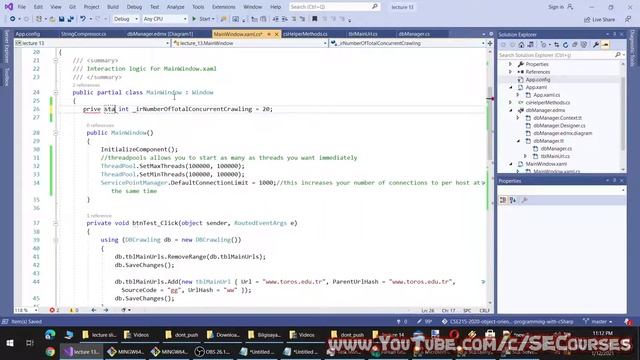Open the Analyze menu
The image size is (640, 360).
pyautogui.click(x=176, y=7)
